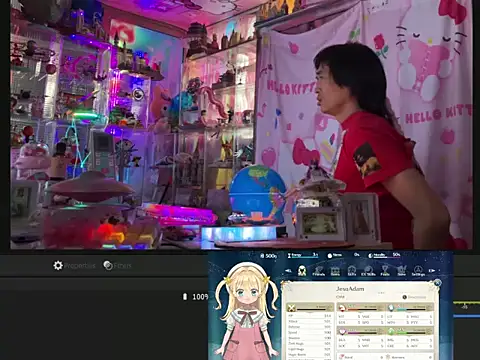The image size is (480, 360).
Task: Click the HP stat row
Action: pos(310,316)
